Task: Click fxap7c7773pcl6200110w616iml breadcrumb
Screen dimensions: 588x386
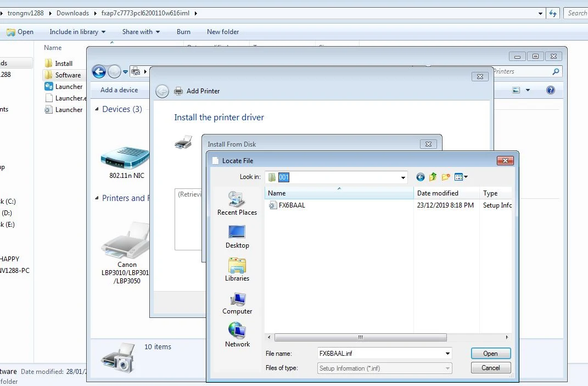Action: click(145, 13)
